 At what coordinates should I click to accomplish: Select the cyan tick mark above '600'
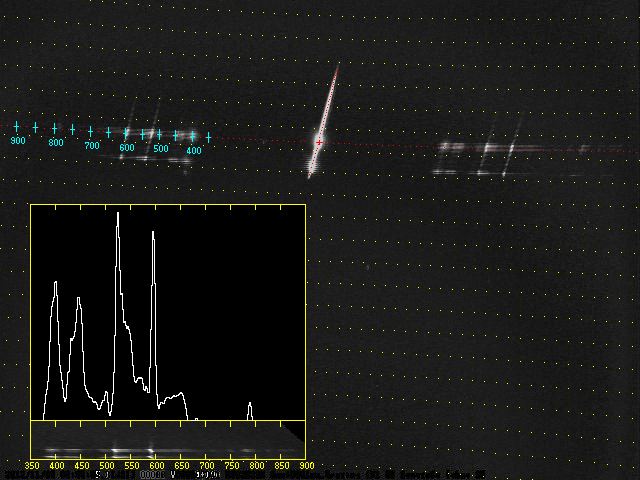point(126,133)
